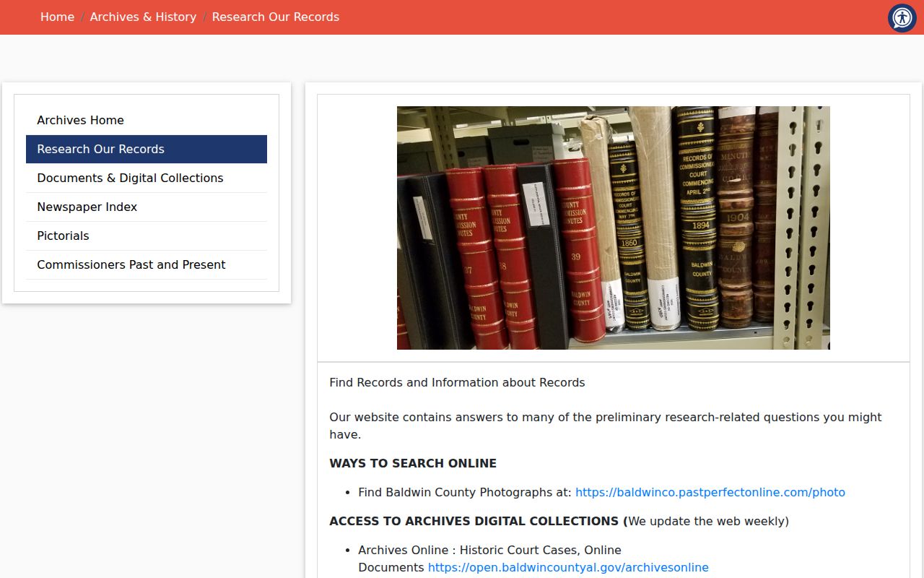Select Research Our Records sidebar item
Screen dimensions: 924x578
pyautogui.click(x=147, y=149)
